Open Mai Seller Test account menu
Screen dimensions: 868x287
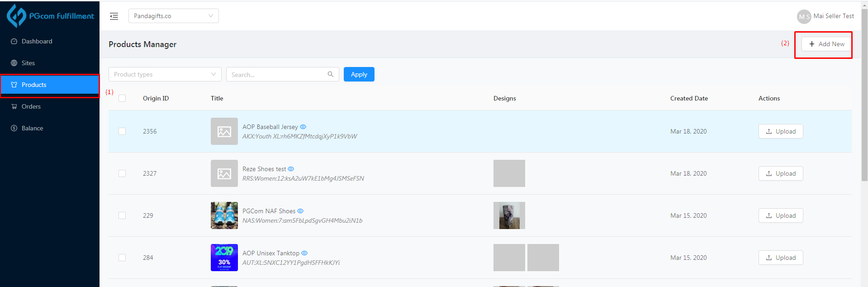[833, 16]
